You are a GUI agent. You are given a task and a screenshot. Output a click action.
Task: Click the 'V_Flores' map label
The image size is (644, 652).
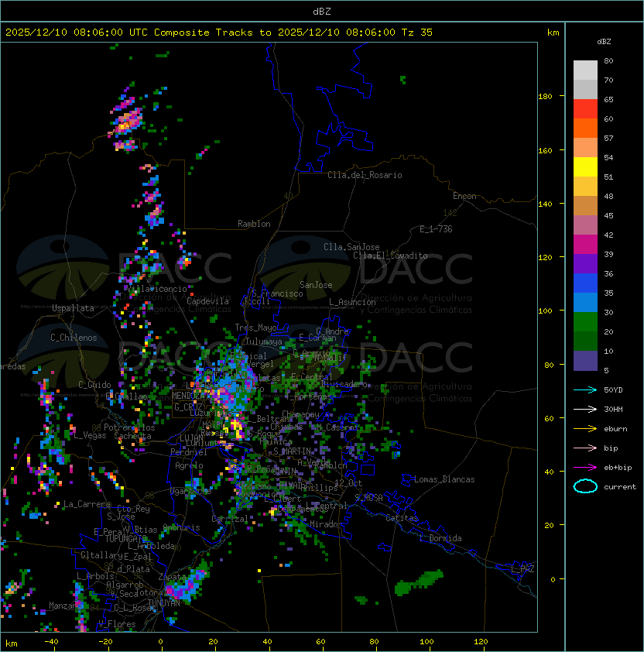click(x=117, y=625)
